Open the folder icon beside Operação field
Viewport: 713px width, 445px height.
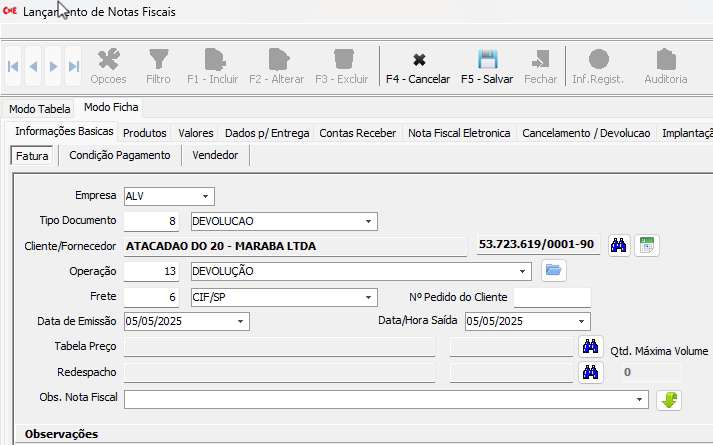point(554,270)
